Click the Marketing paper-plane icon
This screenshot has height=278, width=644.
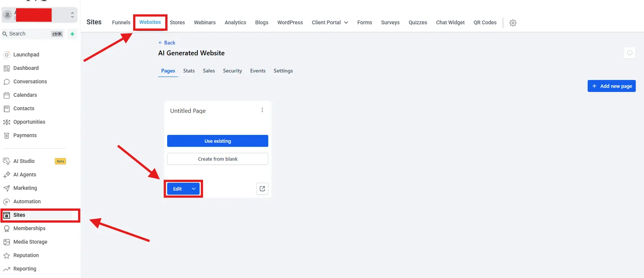7,188
